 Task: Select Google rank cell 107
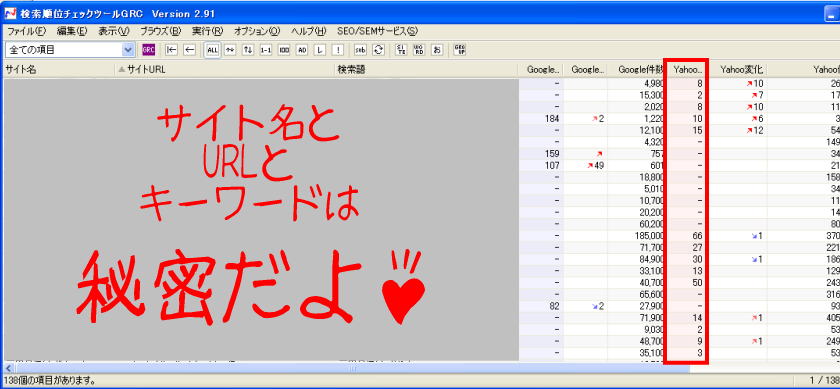552,165
